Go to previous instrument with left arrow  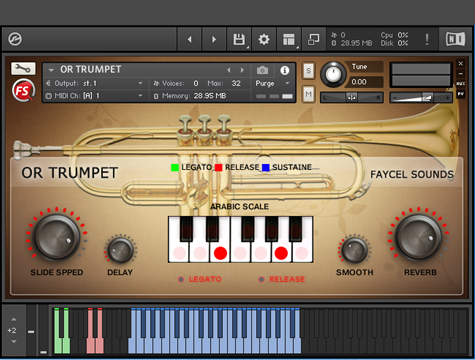[189, 39]
